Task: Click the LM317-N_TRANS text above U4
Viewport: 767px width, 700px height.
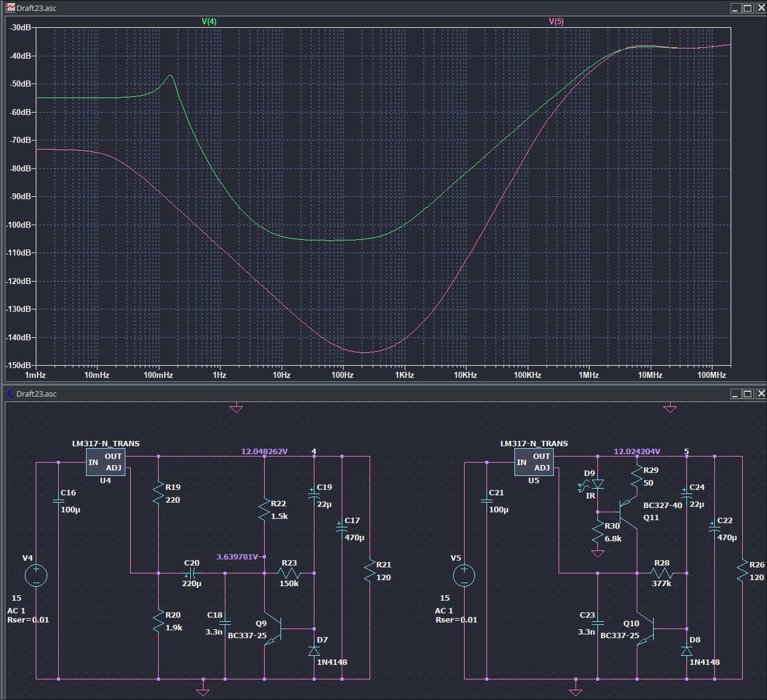Action: tap(106, 443)
